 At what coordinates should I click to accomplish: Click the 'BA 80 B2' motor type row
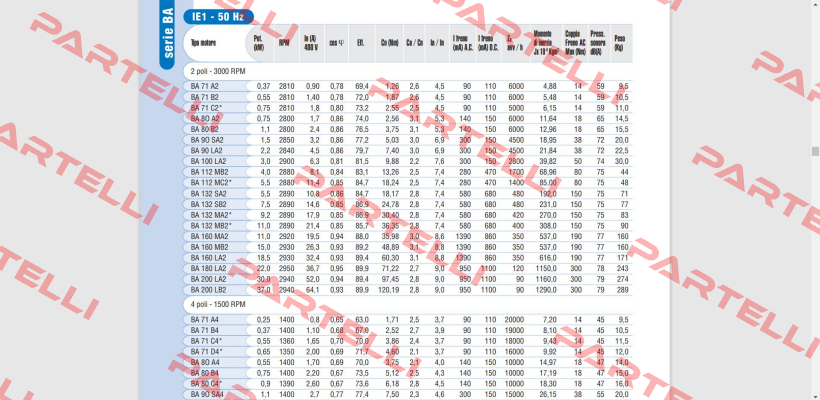tap(408, 129)
